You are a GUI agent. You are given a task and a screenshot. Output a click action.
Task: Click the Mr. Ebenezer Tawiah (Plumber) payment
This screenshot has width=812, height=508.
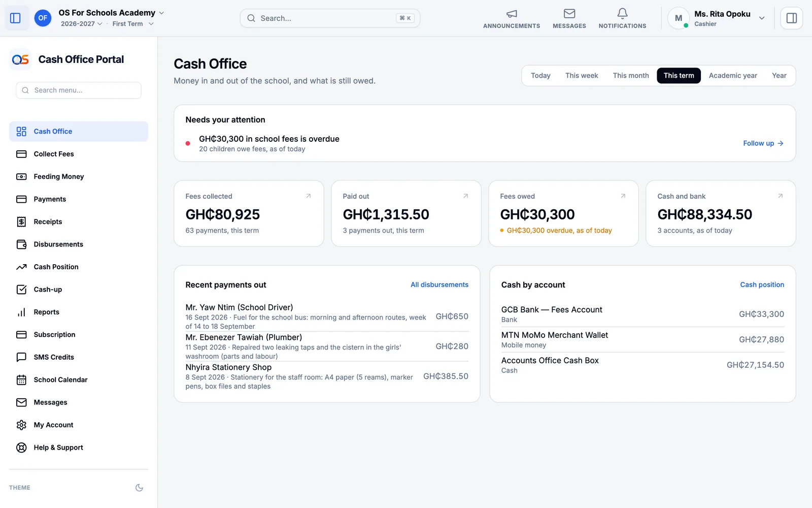click(x=327, y=346)
